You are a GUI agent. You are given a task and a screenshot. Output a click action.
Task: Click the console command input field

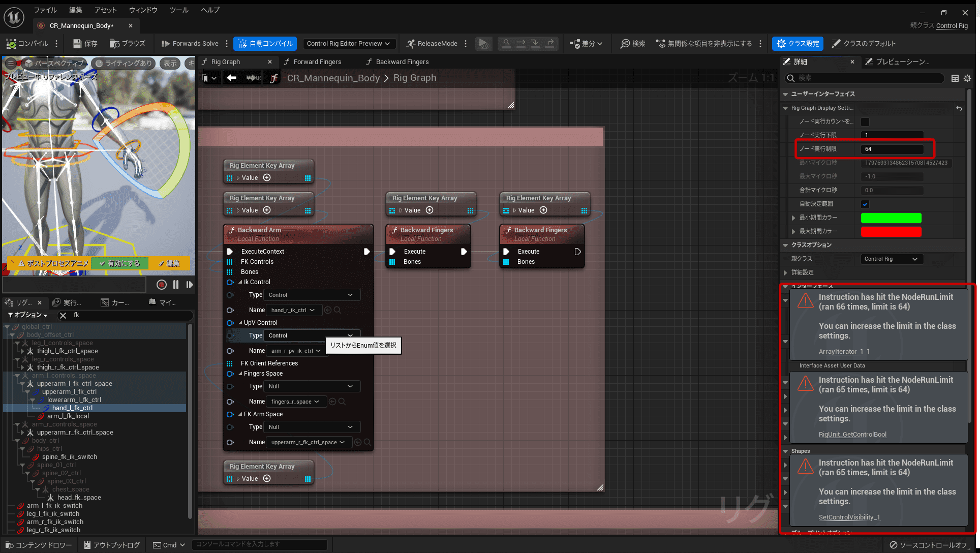260,544
